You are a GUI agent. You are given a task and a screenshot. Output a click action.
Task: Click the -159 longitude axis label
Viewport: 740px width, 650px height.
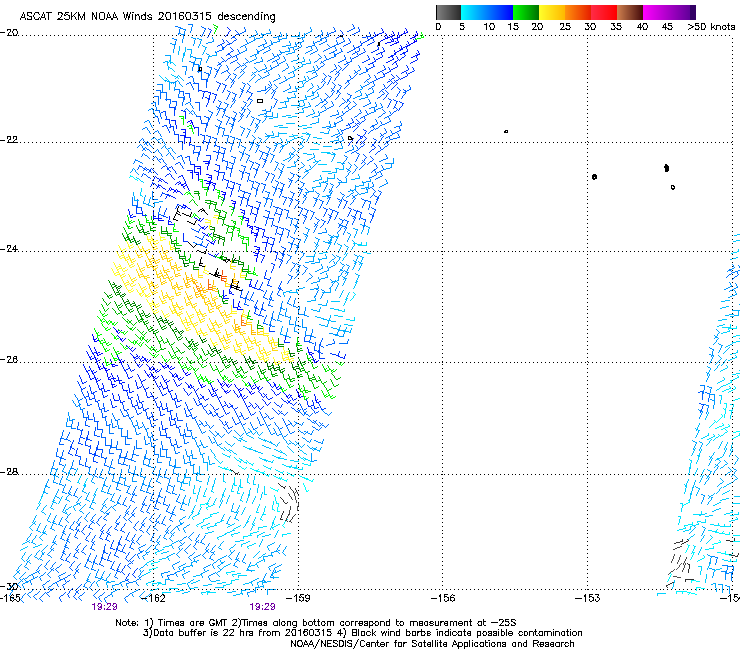298,598
